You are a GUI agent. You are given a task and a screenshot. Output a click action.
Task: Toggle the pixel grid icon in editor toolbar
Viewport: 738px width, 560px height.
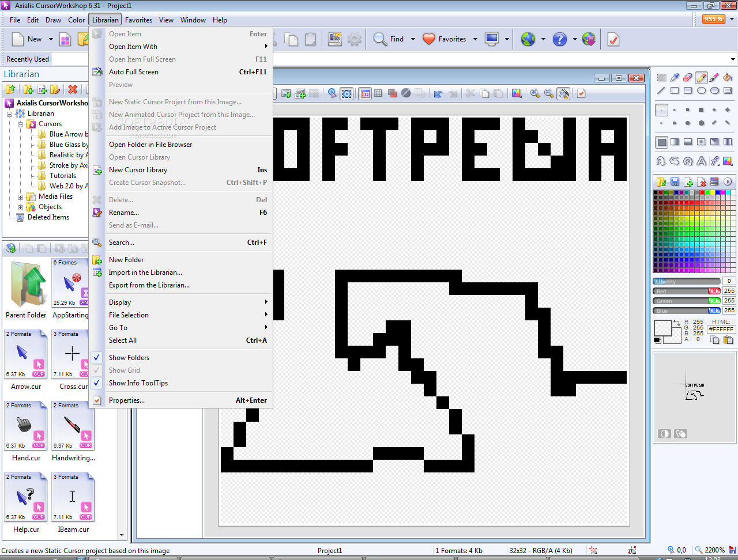[x=378, y=93]
